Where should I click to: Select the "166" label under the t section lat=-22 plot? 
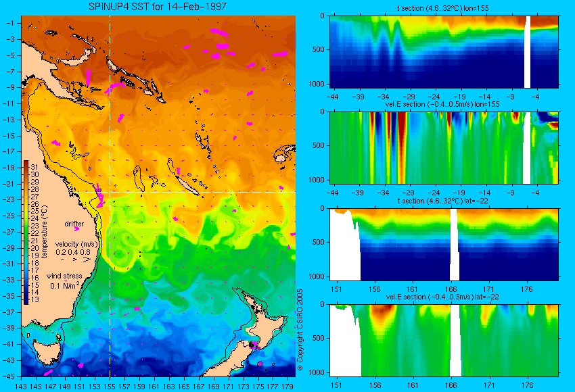451,289
